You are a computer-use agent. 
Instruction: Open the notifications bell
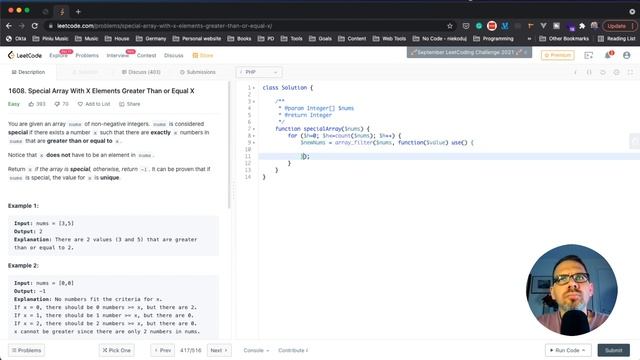[x=608, y=55]
